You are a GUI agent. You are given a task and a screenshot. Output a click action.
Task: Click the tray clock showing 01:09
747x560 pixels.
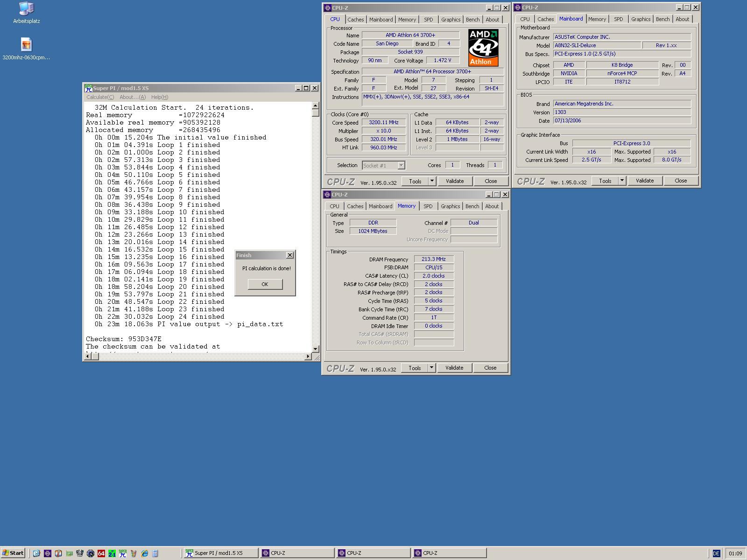pyautogui.click(x=735, y=553)
